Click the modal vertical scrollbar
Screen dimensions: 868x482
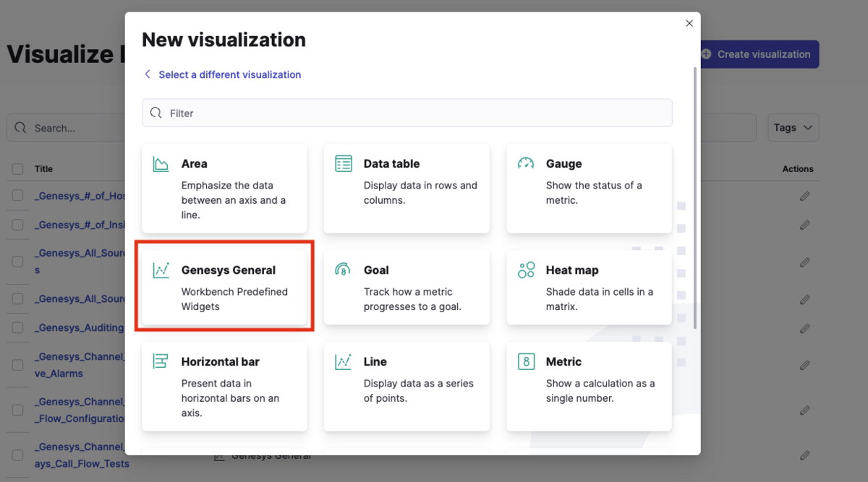(x=695, y=198)
